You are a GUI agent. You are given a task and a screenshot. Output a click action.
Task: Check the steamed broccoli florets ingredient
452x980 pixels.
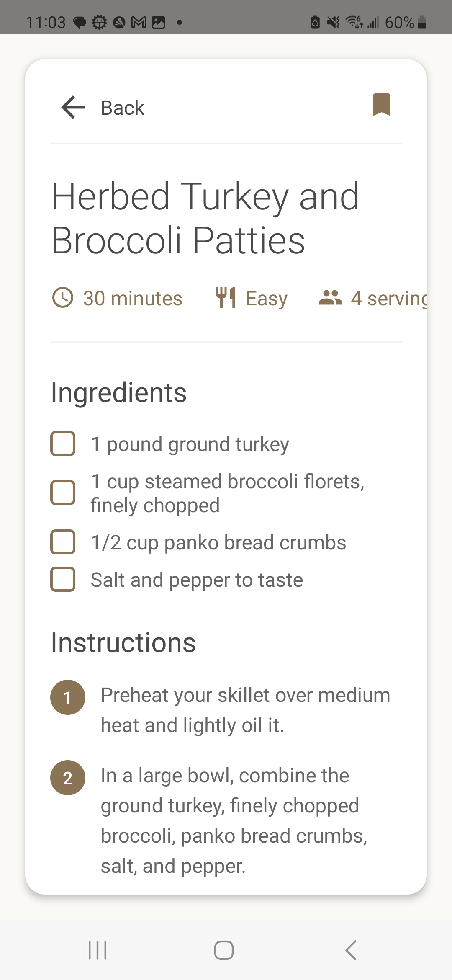(63, 493)
